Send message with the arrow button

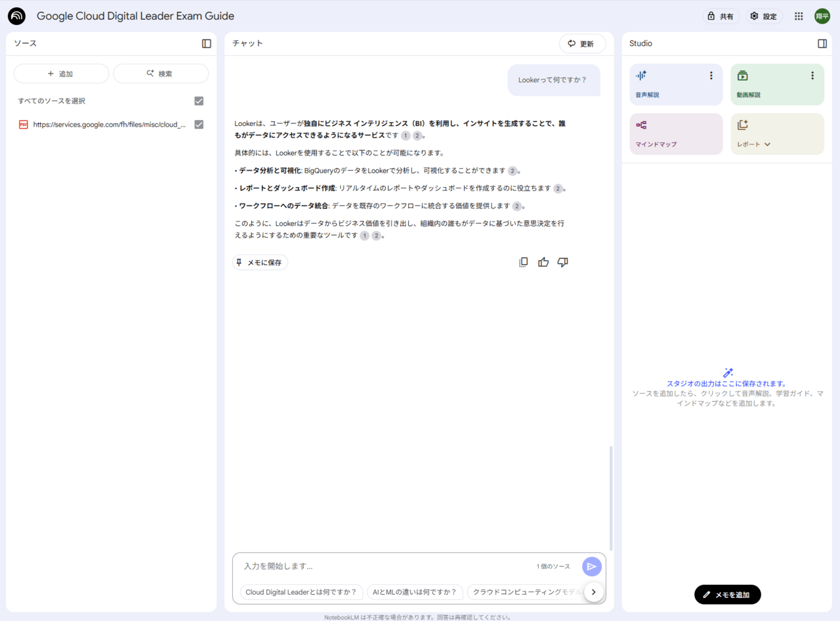point(592,567)
